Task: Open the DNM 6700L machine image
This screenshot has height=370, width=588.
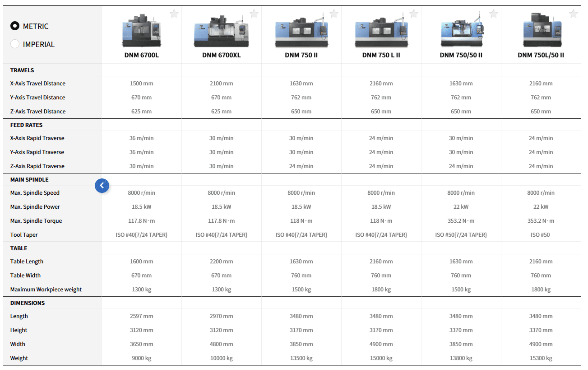Action: (x=141, y=32)
